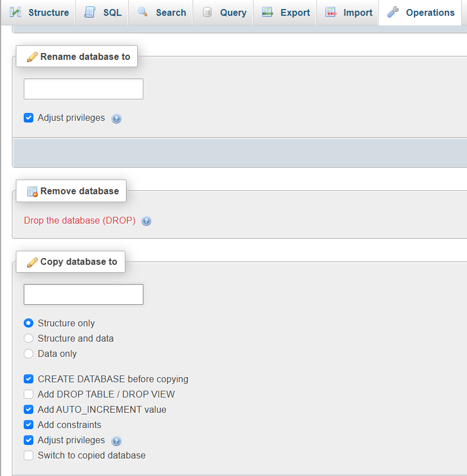The image size is (467, 476).
Task: Choose the Data only radio button
Action: (29, 353)
